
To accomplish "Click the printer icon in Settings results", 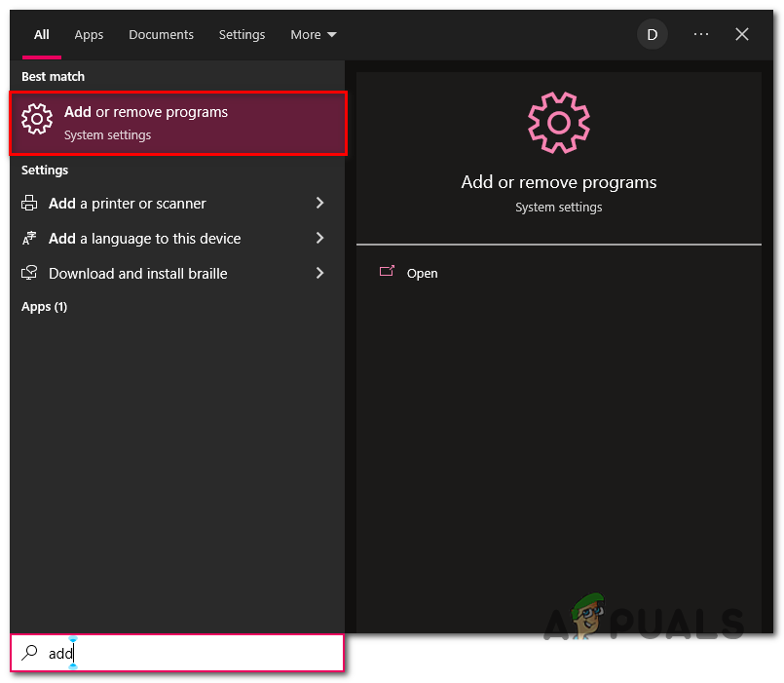I will [29, 204].
